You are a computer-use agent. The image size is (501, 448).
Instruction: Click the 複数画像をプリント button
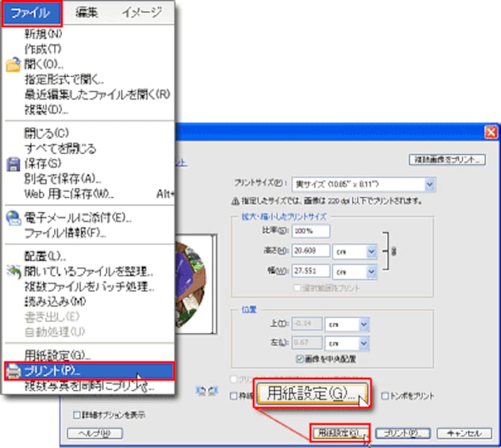click(x=447, y=160)
